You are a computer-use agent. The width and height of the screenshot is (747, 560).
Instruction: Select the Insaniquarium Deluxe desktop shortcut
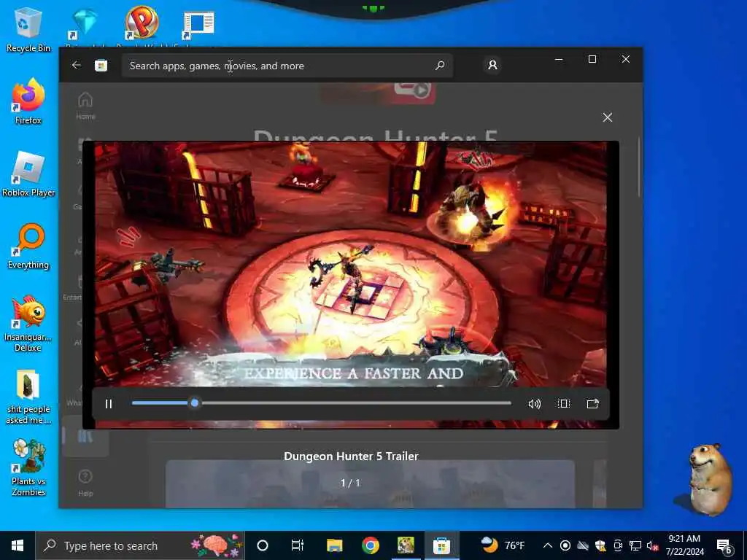click(x=28, y=324)
